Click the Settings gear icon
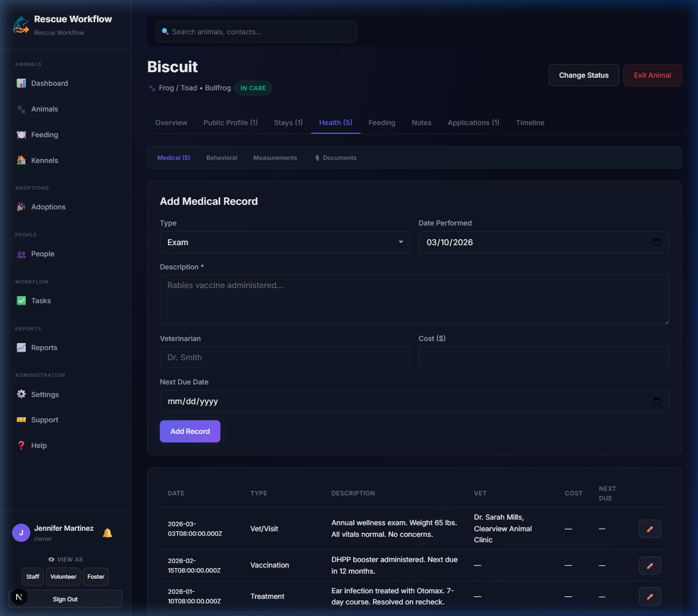The width and height of the screenshot is (698, 616). pos(21,395)
